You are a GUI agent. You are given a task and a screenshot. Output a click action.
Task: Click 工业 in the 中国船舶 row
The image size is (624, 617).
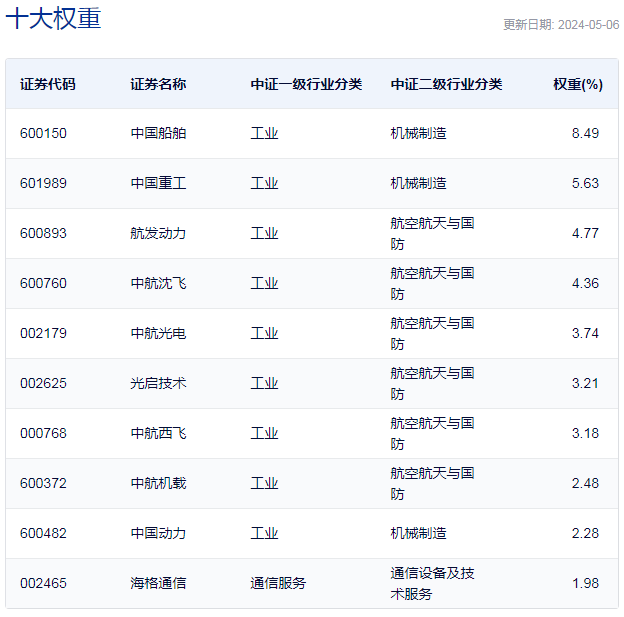tap(264, 133)
